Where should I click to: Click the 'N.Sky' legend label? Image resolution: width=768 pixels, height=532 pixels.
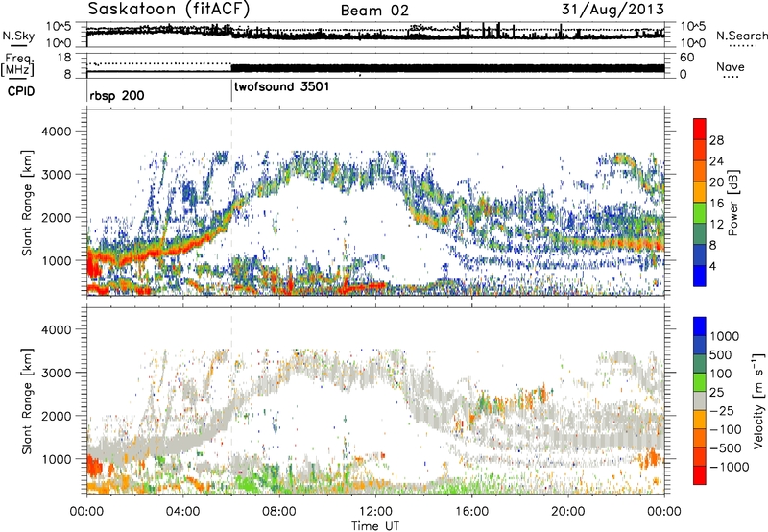(18, 36)
